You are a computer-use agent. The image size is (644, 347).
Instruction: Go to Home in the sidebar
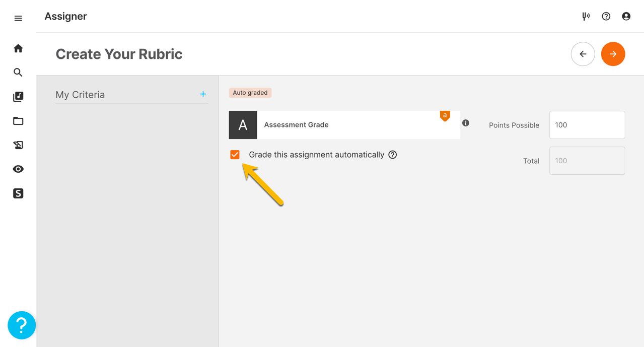18,48
